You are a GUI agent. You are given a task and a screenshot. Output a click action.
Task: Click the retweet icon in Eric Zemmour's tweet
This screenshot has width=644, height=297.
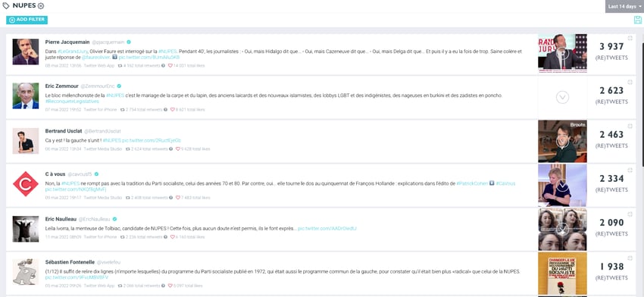123,110
